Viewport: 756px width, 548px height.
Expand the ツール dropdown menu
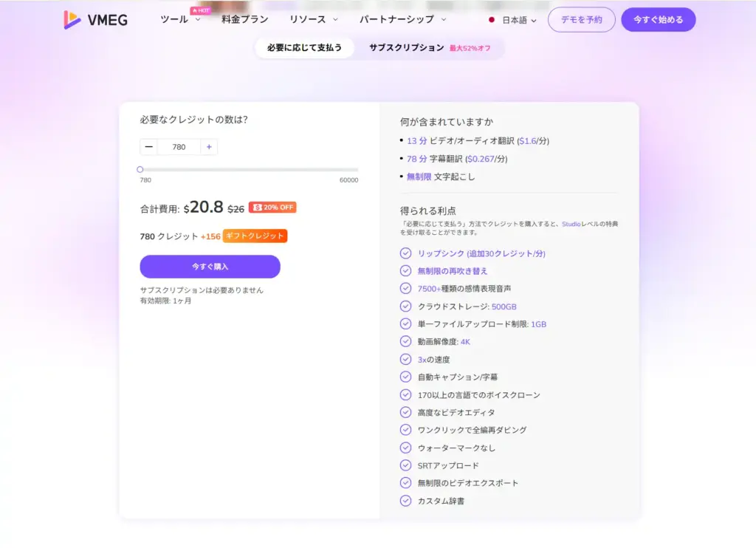tap(180, 20)
